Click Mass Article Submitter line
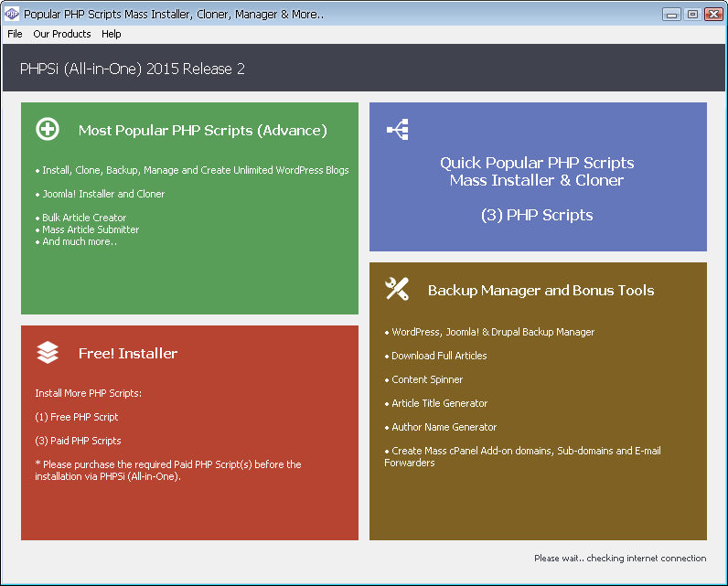 pos(87,229)
